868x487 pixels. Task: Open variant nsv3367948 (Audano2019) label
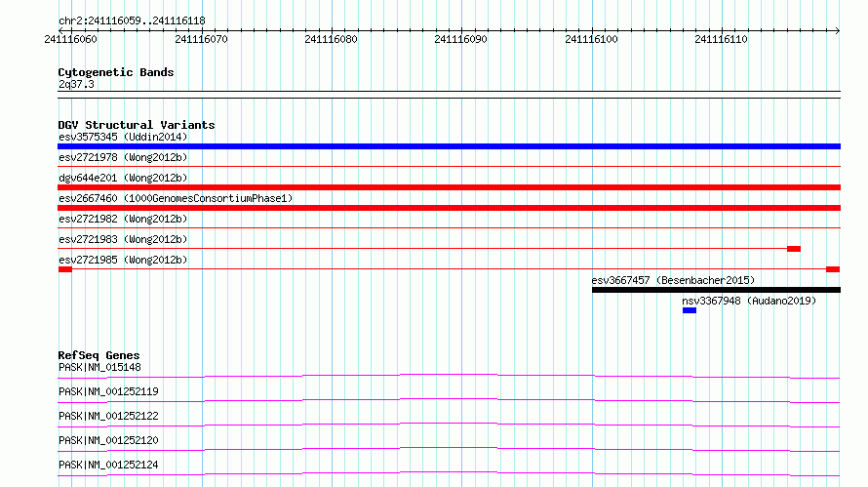point(749,301)
